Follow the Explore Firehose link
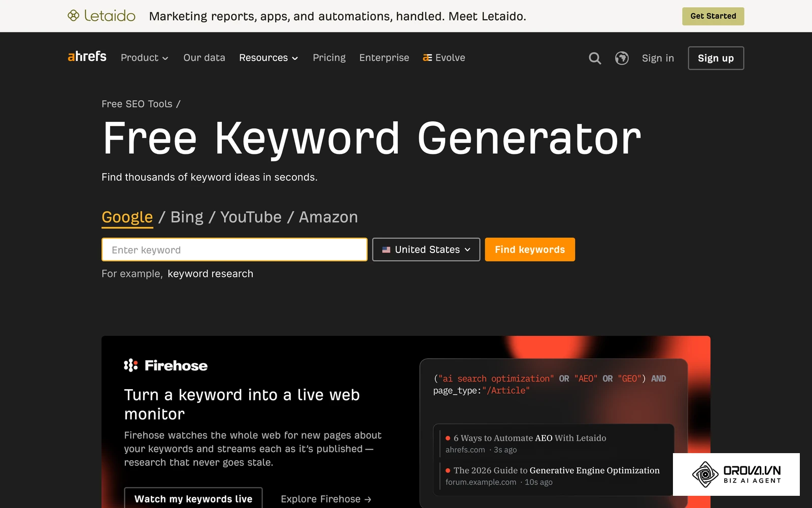This screenshot has width=812, height=508. pyautogui.click(x=326, y=499)
